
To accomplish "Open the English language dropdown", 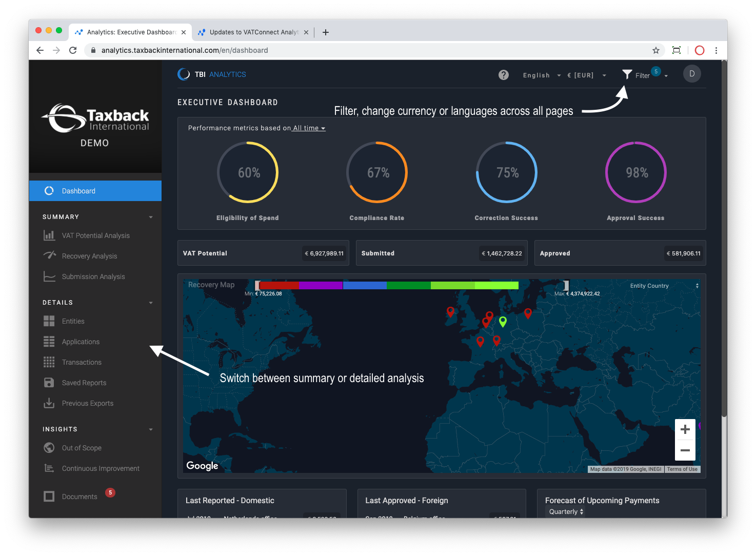I will point(542,75).
